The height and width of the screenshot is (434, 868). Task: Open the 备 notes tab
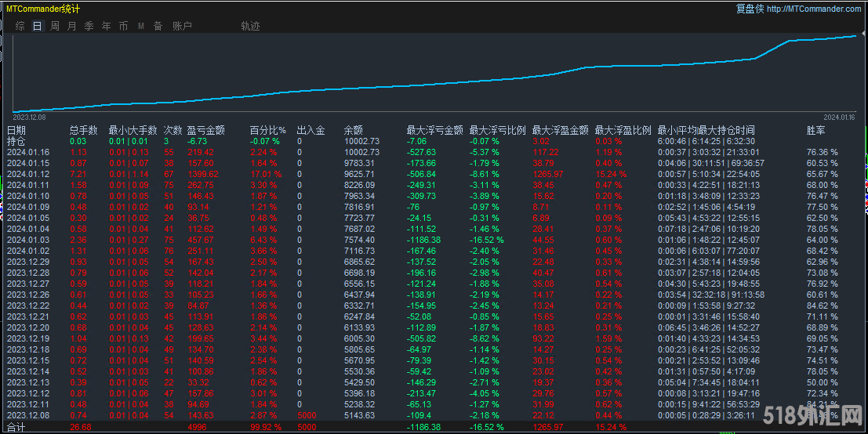pos(158,26)
